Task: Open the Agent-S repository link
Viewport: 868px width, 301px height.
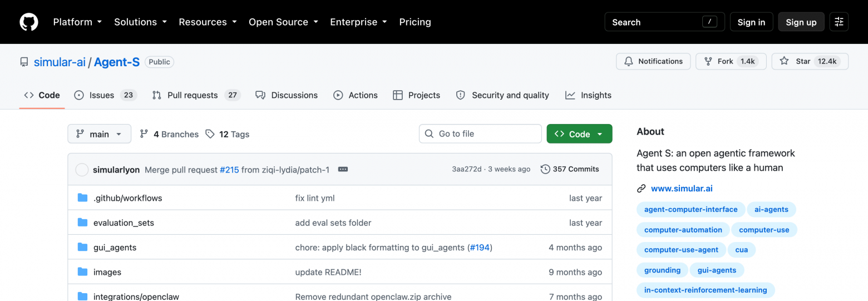Action: (117, 62)
